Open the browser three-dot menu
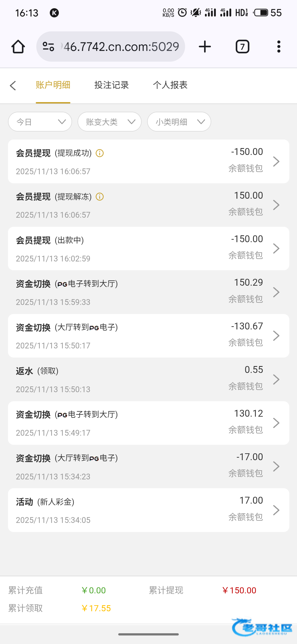 click(279, 47)
